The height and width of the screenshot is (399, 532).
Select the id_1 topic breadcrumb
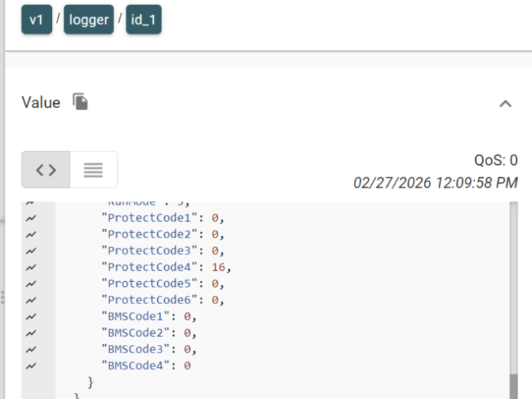[x=143, y=19]
